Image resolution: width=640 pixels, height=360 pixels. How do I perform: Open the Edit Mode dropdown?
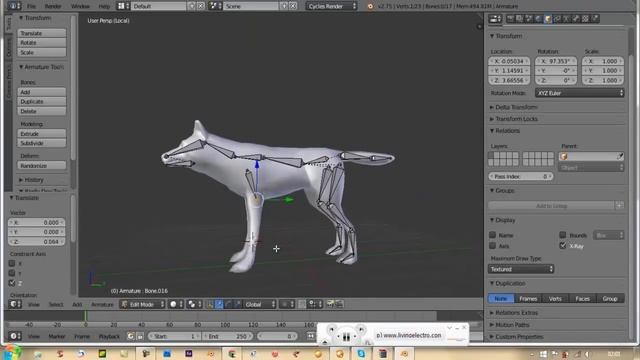[142, 304]
